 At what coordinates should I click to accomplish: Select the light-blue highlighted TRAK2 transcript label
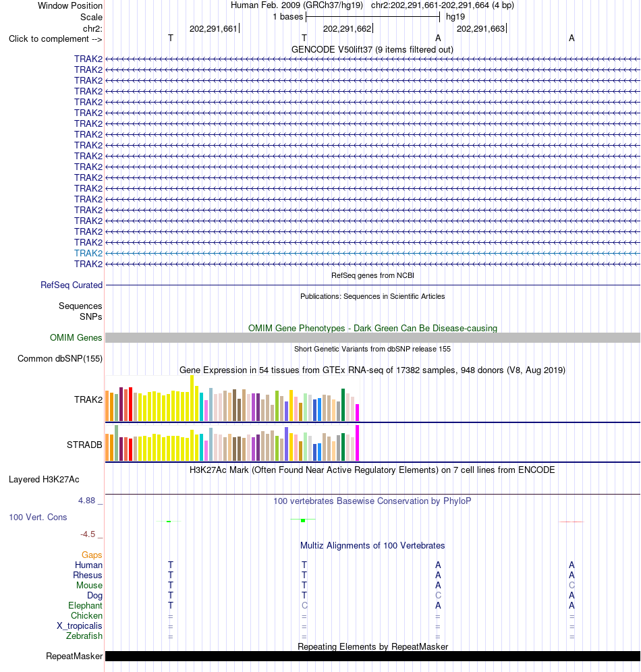88,253
